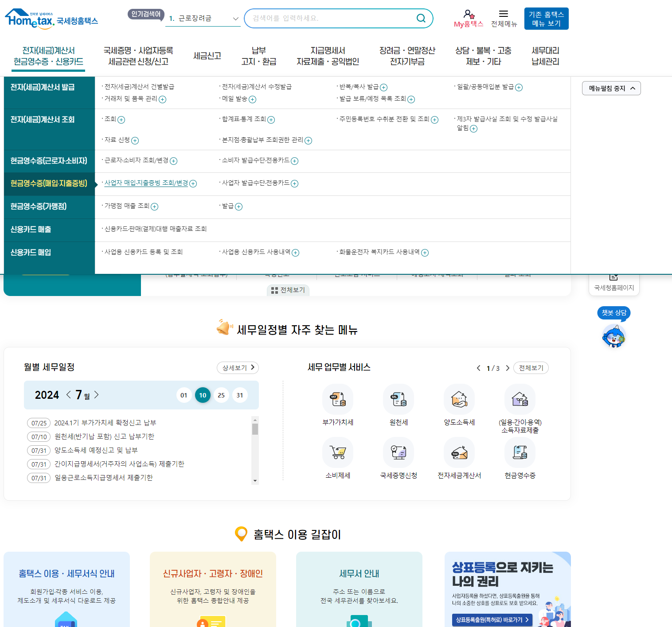Open the 전체메뉴 hamburger icon
Screen dimensions: 672x627
tap(504, 14)
